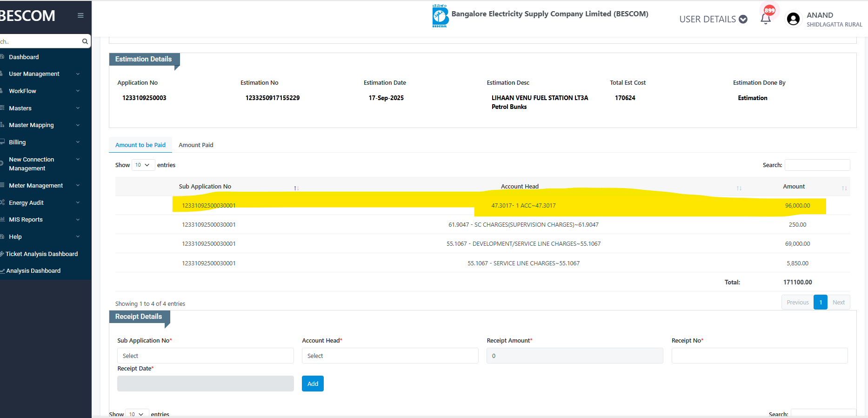Sort by Sub Application No column
The image size is (868, 418).
296,188
